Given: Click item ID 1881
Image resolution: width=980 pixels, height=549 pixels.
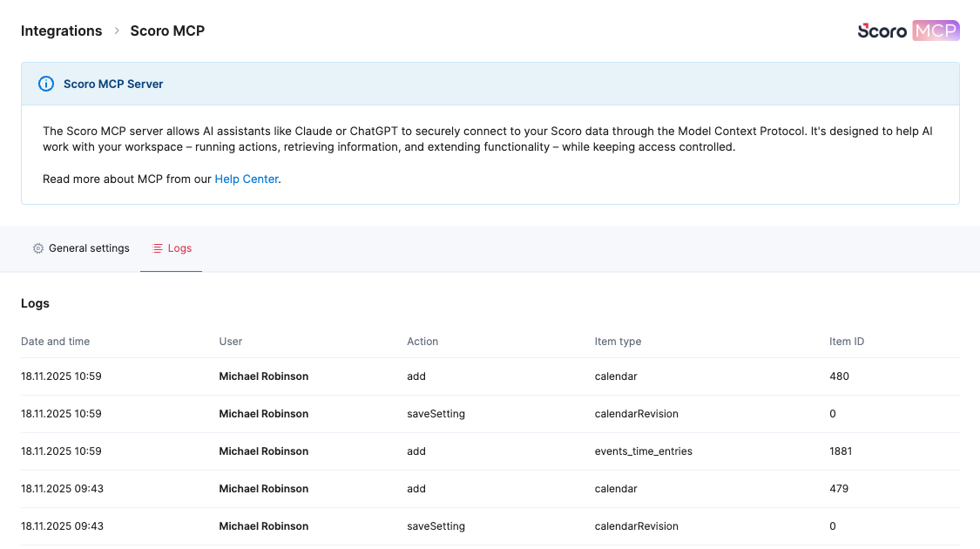Looking at the screenshot, I should (x=841, y=451).
